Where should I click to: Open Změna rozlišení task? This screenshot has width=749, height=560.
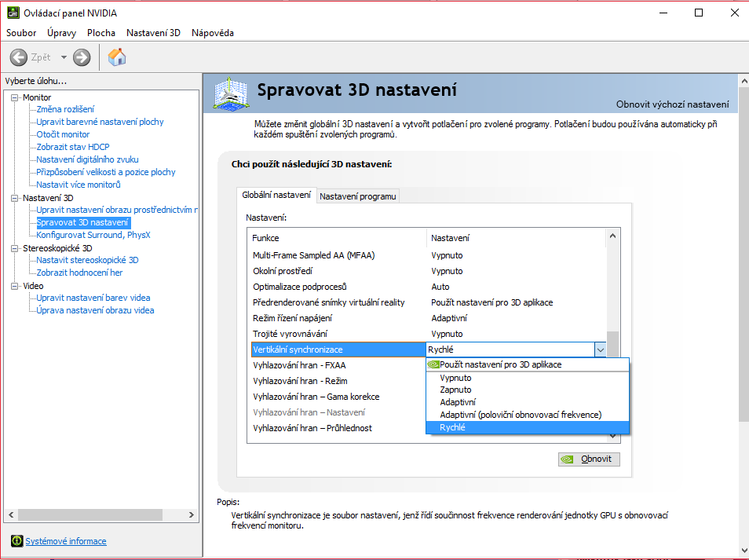click(x=65, y=109)
